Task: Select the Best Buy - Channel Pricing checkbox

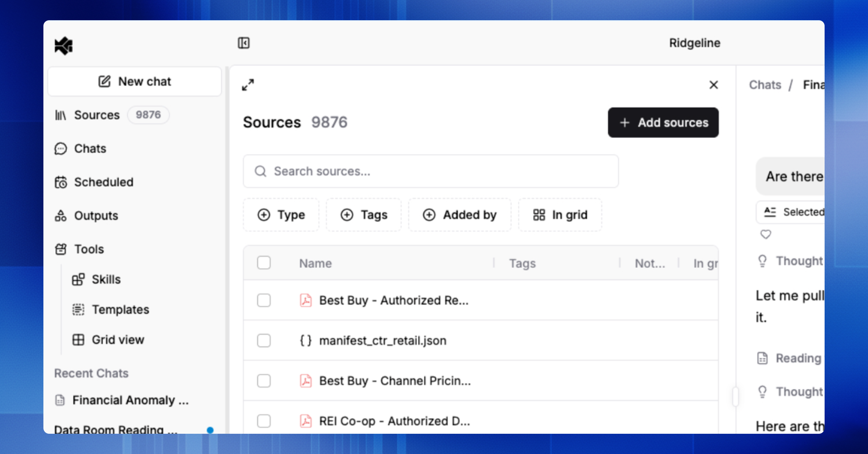Action: tap(264, 381)
